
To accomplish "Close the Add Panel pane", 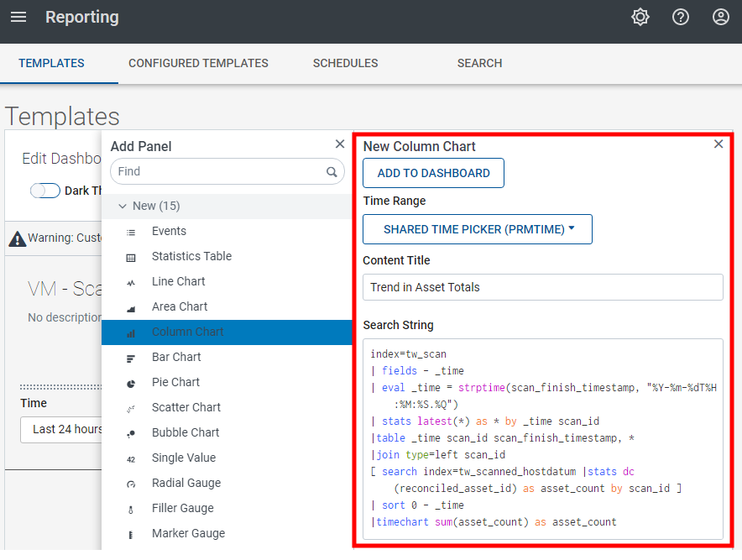I will click(x=340, y=144).
